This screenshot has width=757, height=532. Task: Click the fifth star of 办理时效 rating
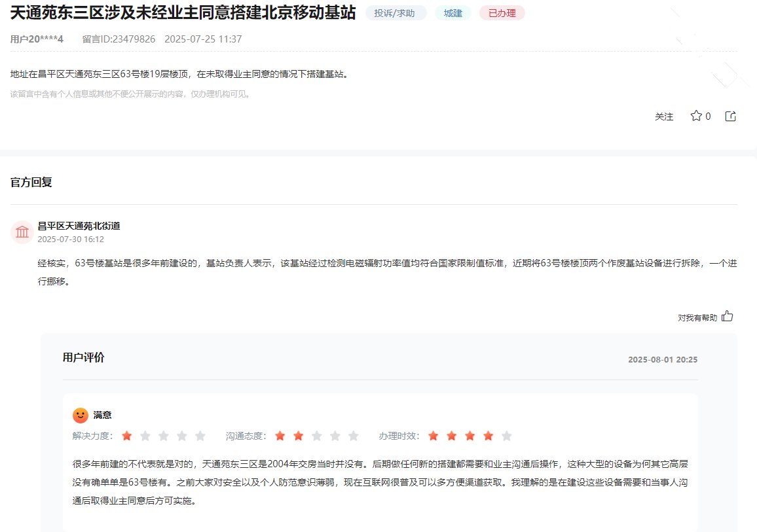tap(507, 436)
